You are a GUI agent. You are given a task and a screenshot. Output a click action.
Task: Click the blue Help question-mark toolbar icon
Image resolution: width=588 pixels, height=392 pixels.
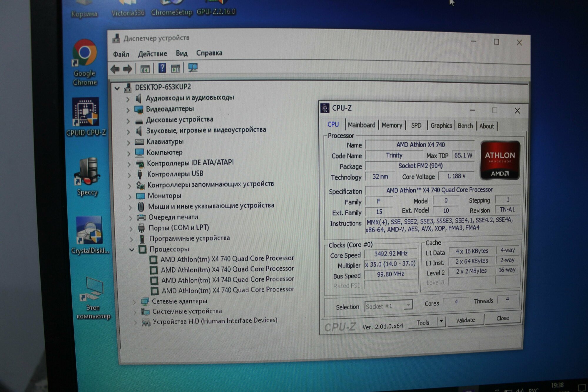[162, 68]
